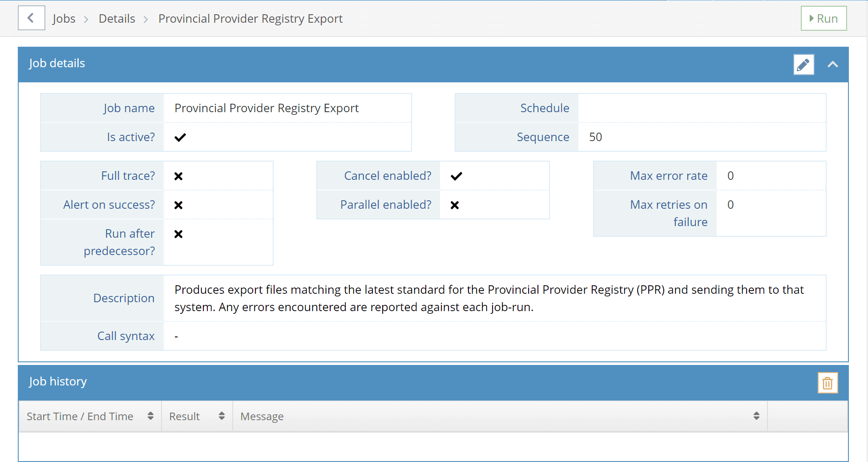
Task: Click the empty Schedule field
Action: [702, 108]
